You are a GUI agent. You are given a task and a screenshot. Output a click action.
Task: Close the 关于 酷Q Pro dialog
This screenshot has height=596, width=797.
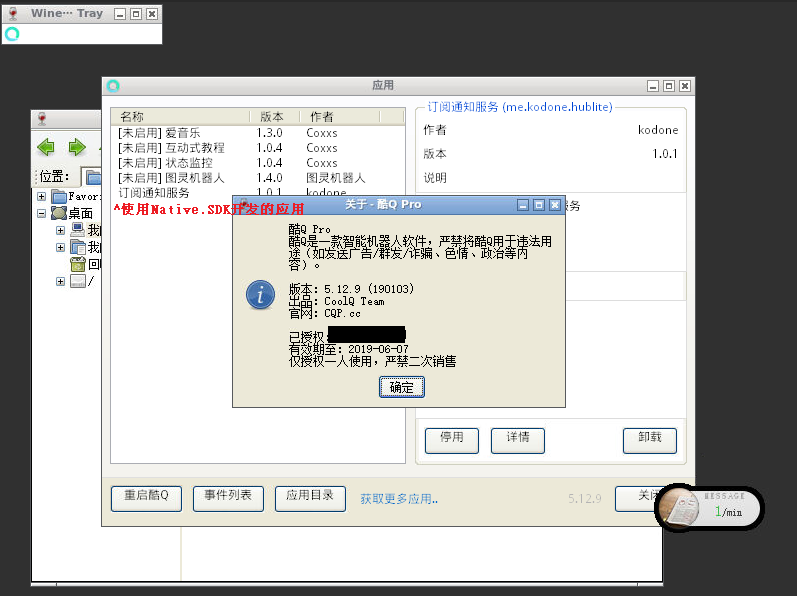[x=555, y=205]
